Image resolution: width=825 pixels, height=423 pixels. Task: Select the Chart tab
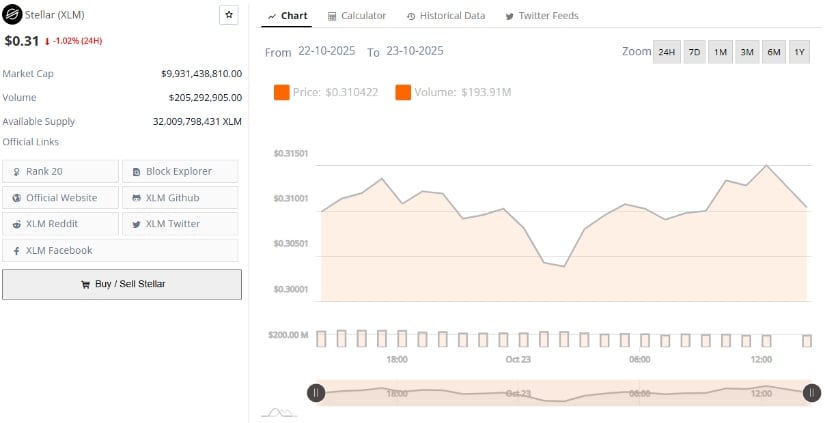coord(288,16)
